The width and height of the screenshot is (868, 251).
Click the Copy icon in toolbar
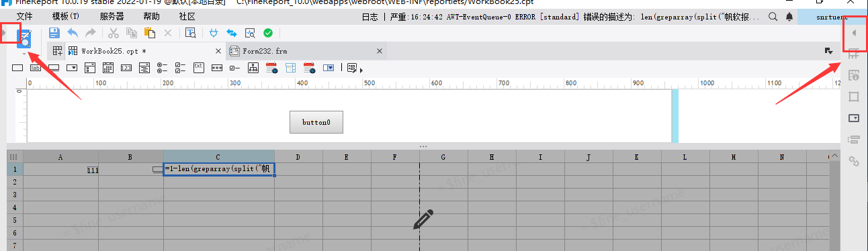pos(132,32)
